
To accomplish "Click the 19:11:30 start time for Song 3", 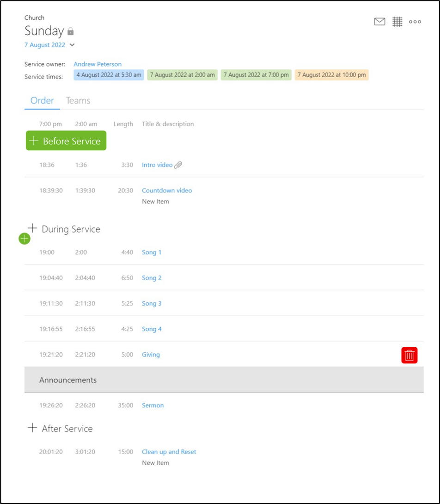I will [51, 303].
